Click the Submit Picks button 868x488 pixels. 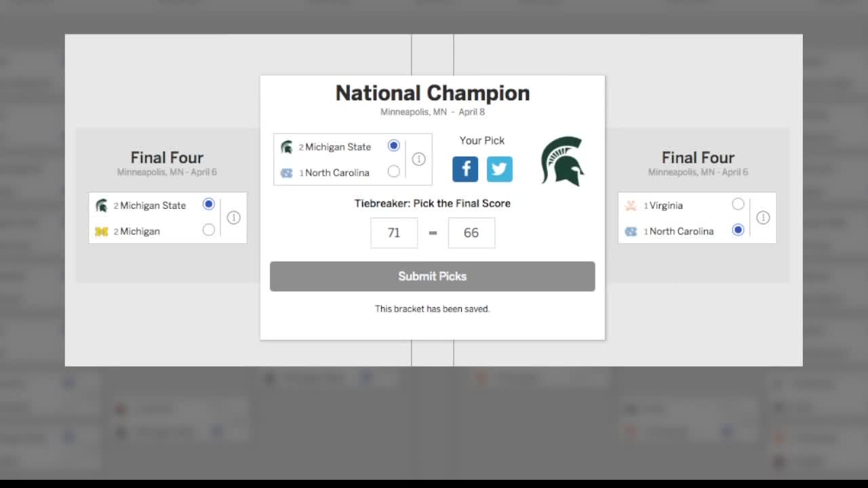tap(432, 276)
